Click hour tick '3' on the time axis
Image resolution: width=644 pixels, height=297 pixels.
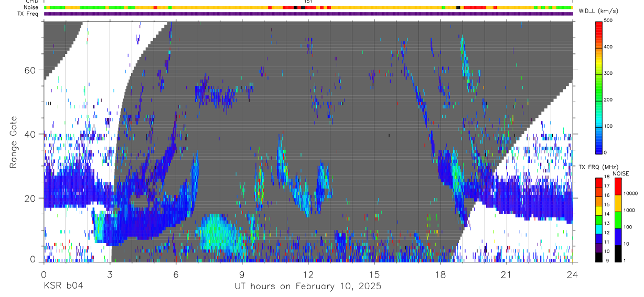(x=110, y=274)
